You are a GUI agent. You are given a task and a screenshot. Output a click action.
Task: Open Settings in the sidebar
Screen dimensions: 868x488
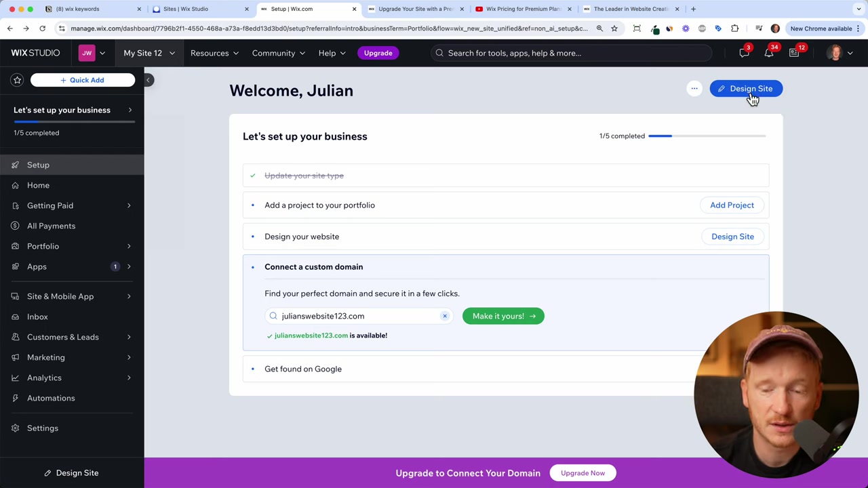[x=72, y=428]
